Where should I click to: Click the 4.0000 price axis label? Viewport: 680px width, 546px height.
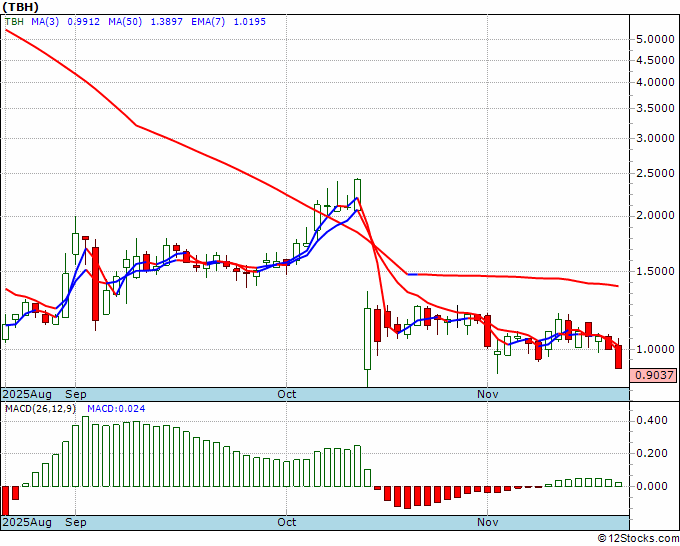655,82
